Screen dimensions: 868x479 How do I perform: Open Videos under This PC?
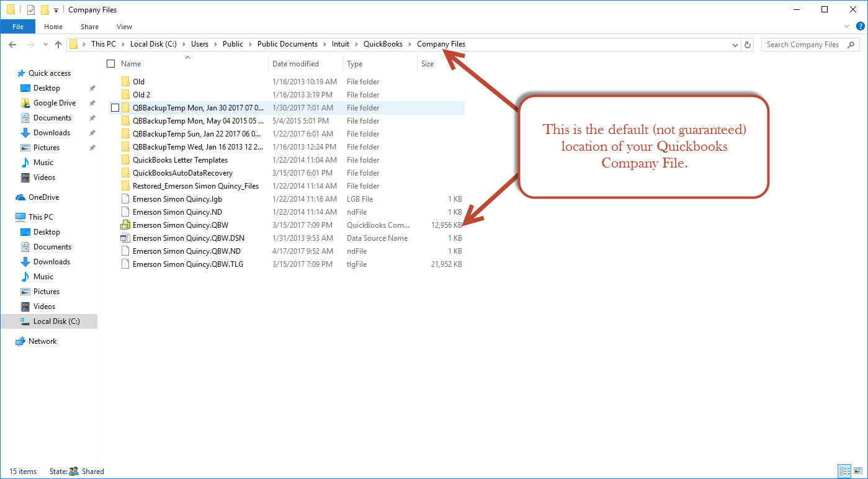[44, 306]
